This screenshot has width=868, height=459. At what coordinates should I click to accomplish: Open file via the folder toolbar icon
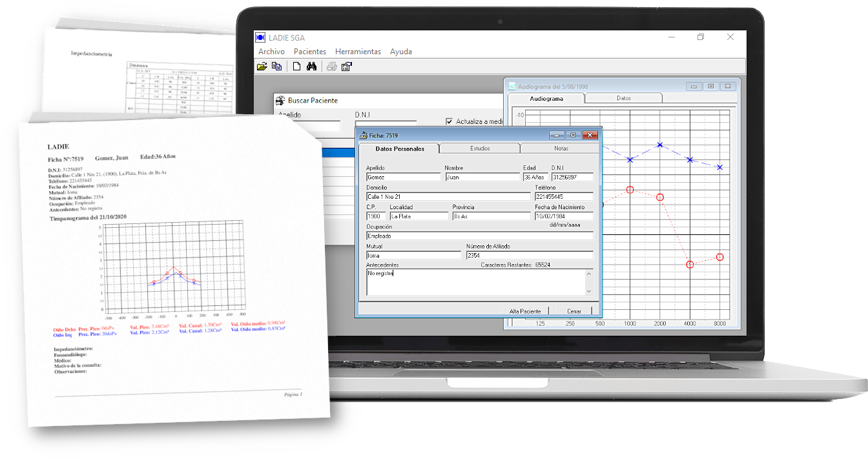coord(262,66)
